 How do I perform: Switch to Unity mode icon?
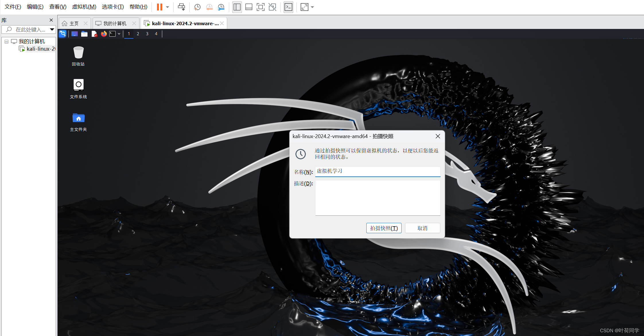pos(272,7)
